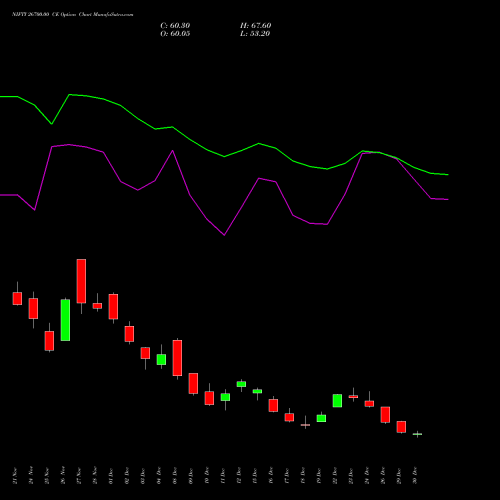Click the last small candle above 30 Dec
This screenshot has height=500, width=500.
(417, 434)
